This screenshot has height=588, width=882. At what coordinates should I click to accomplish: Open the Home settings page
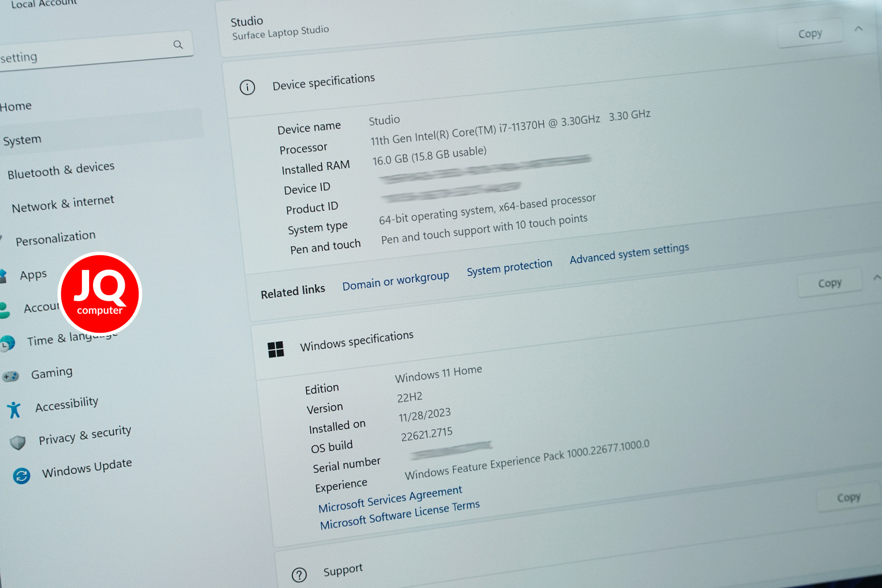[16, 106]
